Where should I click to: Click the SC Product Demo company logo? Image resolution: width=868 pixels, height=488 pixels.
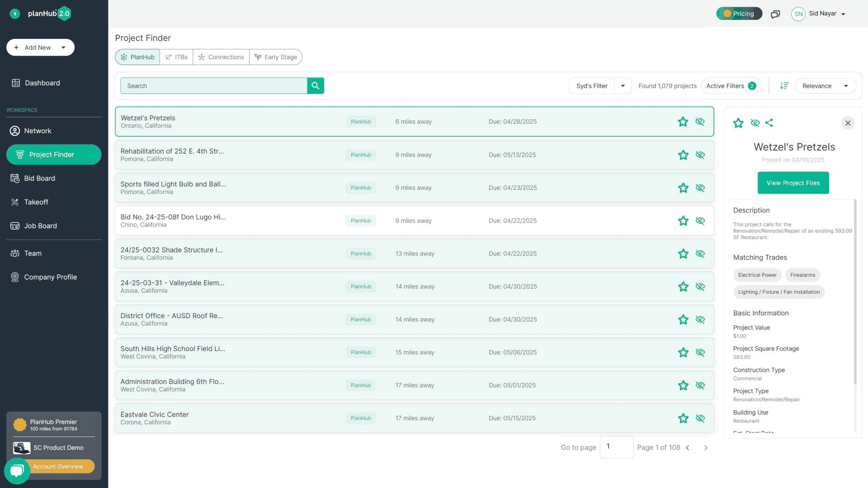(x=22, y=448)
